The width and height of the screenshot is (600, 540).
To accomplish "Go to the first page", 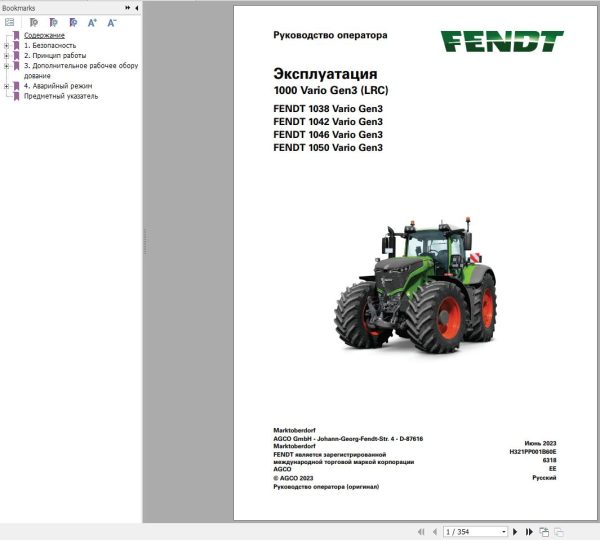I will coord(421,532).
